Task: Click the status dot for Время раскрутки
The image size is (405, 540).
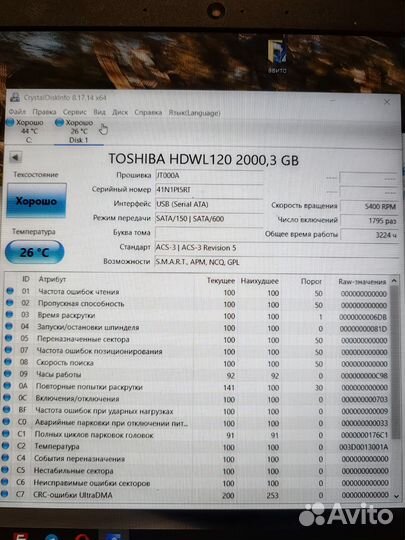Action: click(9, 314)
